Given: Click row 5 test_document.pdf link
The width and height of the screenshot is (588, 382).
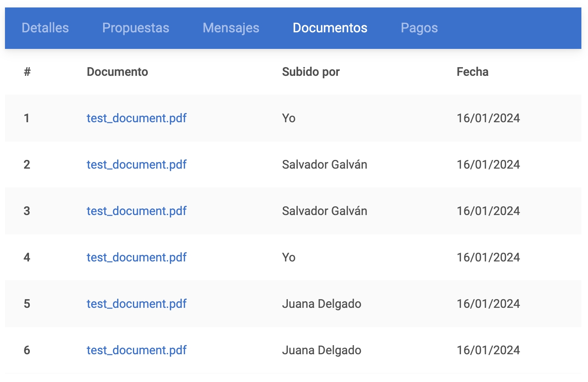Looking at the screenshot, I should (136, 304).
